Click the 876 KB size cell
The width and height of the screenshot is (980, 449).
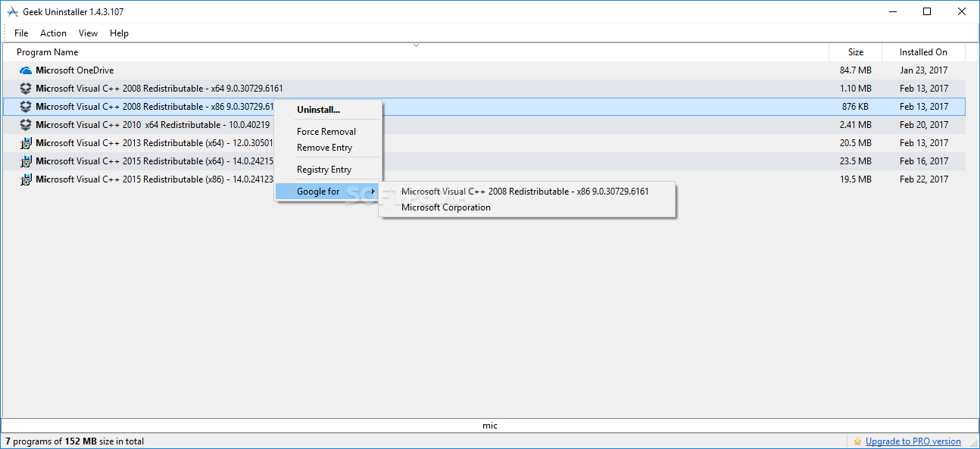(x=855, y=107)
